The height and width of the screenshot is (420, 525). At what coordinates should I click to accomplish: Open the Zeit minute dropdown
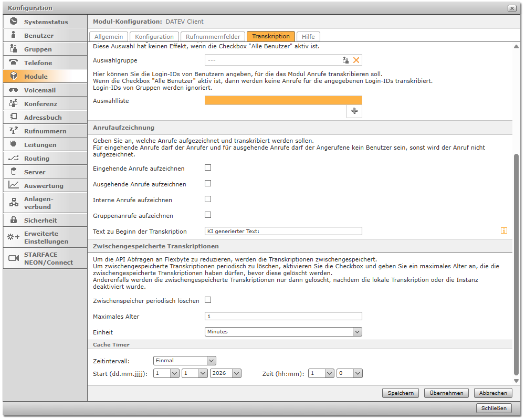click(350, 373)
